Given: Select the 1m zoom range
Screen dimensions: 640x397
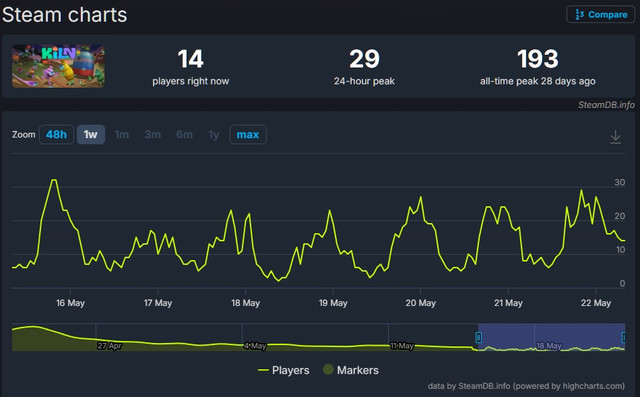Looking at the screenshot, I should pos(122,135).
